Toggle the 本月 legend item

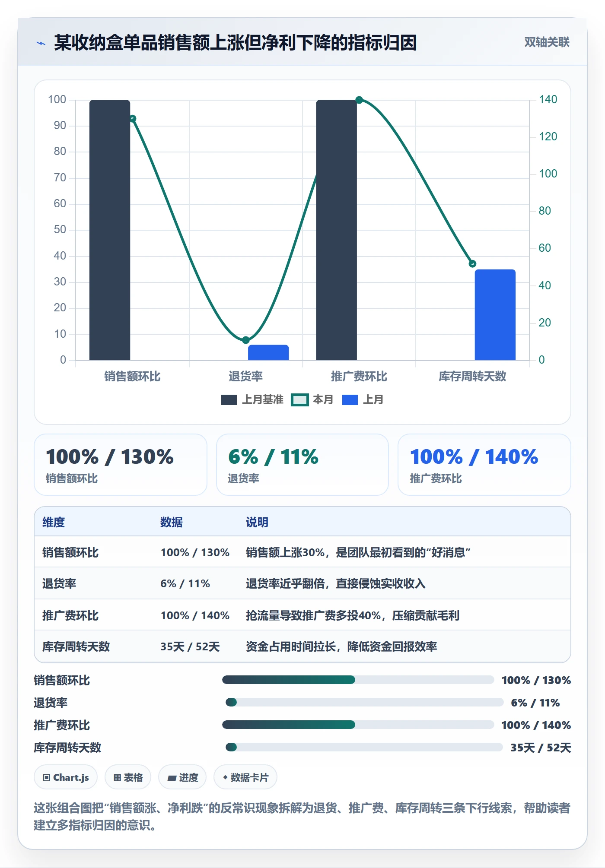(312, 399)
